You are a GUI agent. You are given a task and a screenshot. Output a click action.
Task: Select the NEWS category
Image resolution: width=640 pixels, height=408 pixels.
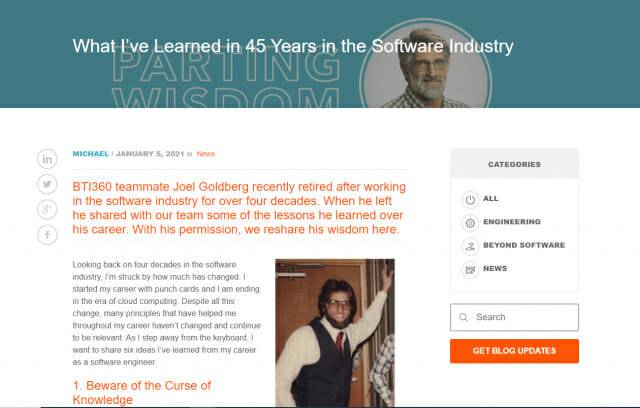point(496,269)
